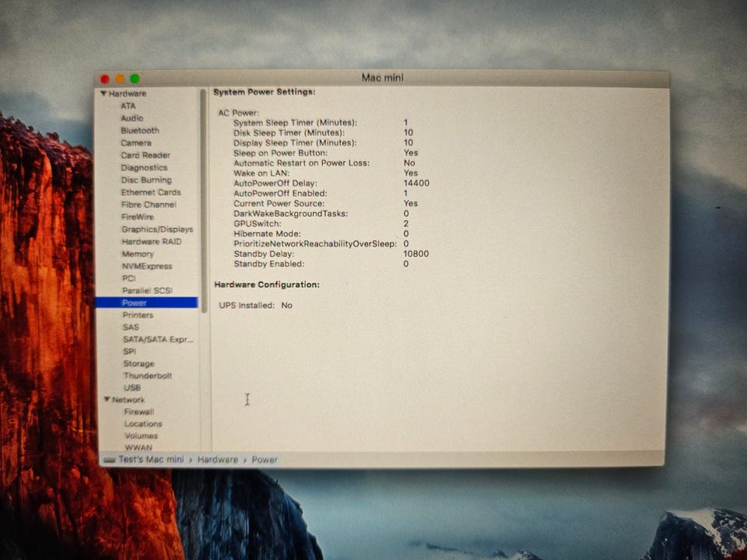The width and height of the screenshot is (747, 560).
Task: Click GPUSwitch label
Action: click(258, 224)
